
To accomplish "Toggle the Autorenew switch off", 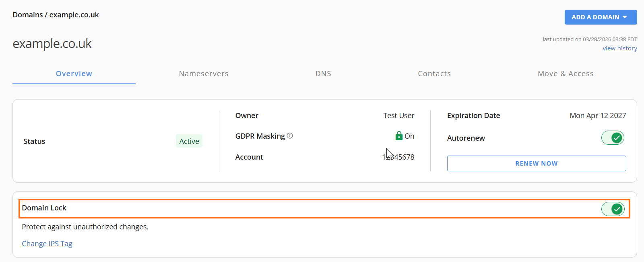I will pos(613,138).
